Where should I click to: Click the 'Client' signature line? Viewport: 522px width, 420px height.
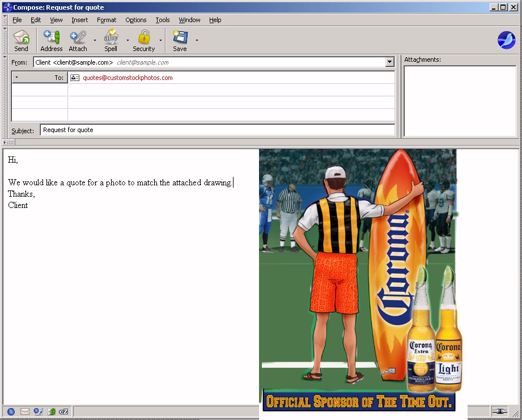(x=18, y=205)
